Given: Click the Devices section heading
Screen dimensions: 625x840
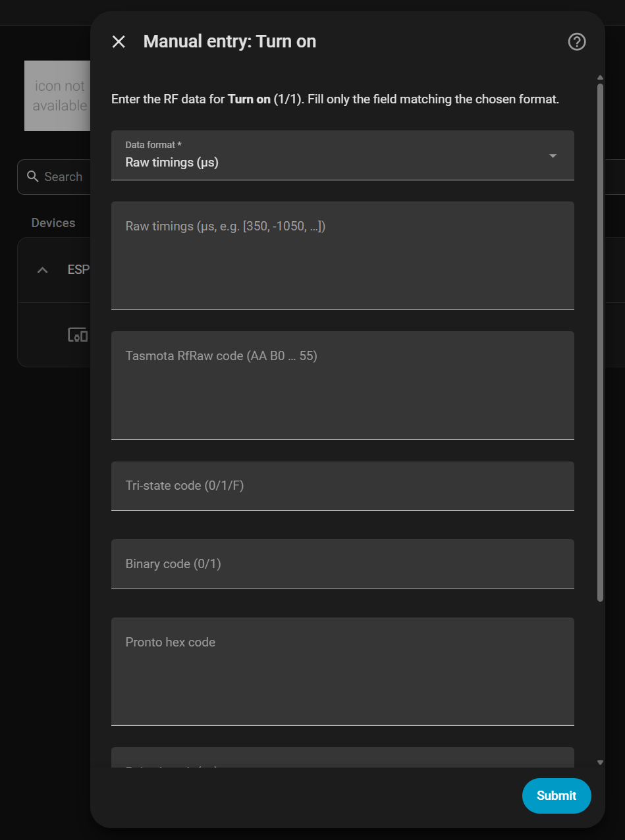Looking at the screenshot, I should click(53, 223).
